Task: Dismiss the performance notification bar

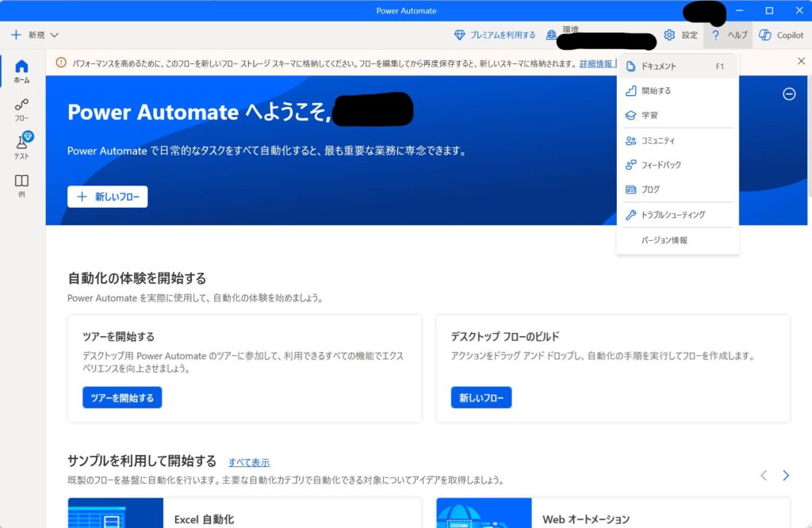Action: [801, 61]
